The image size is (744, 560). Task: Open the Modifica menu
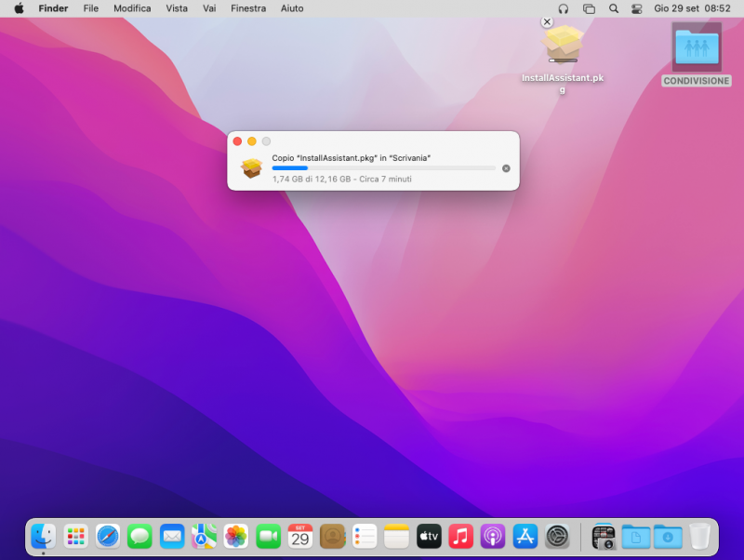pos(132,8)
